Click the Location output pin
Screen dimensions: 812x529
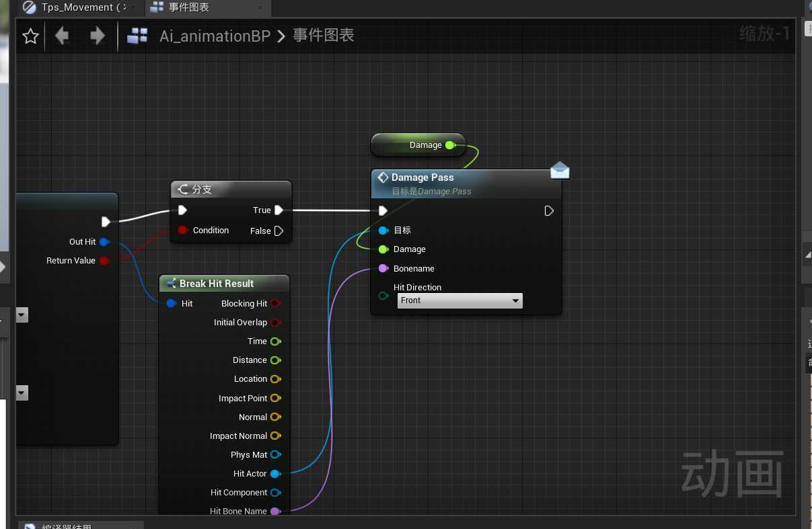275,379
